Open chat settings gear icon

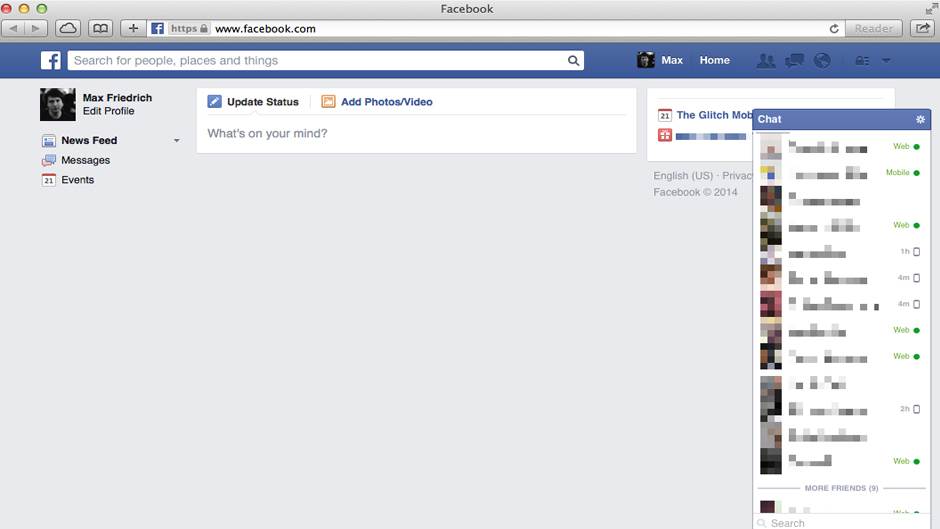point(921,119)
